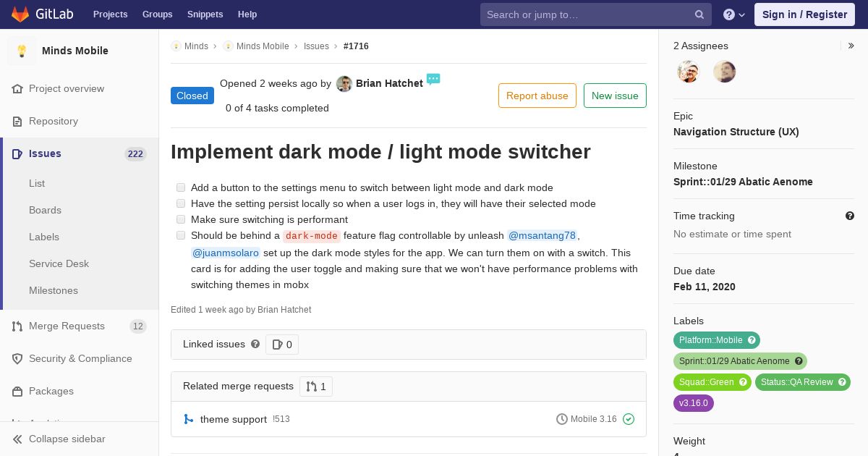The width and height of the screenshot is (868, 456).
Task: Open Service Desk in the sidebar
Action: tap(59, 263)
